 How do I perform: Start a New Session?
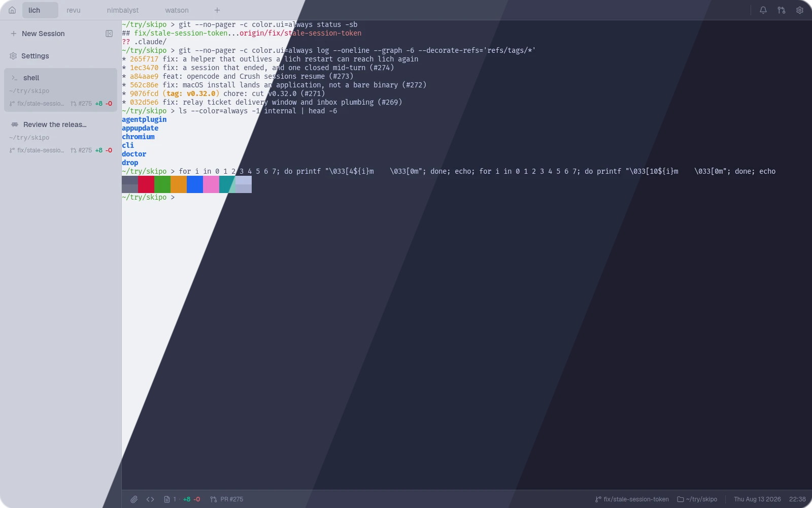click(43, 34)
